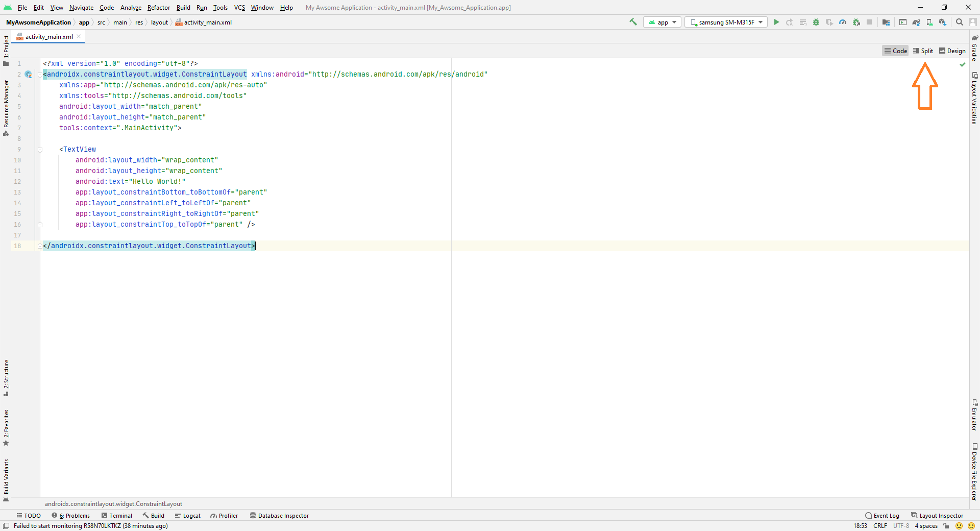Collapse the TextView code fold marker
The image size is (980, 531).
click(40, 150)
